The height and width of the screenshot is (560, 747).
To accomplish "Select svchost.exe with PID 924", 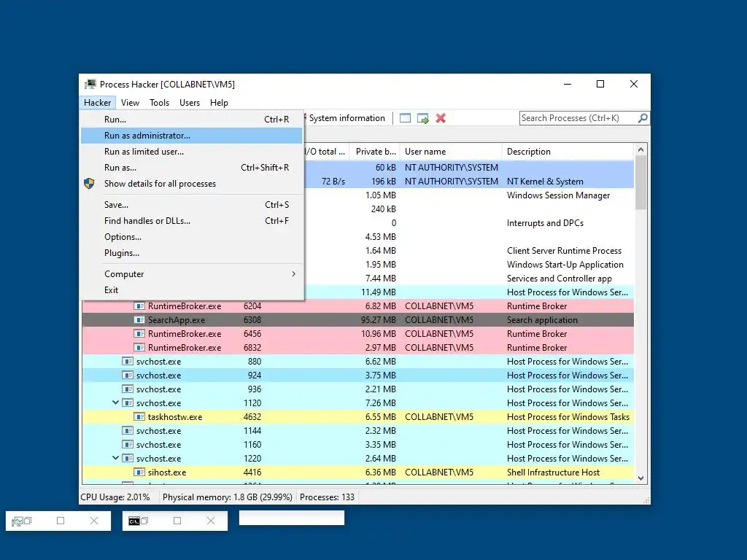I will click(357, 376).
